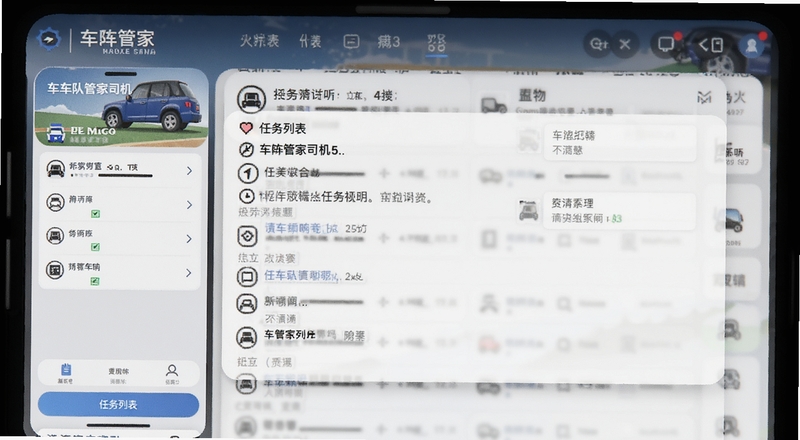This screenshot has width=800, height=440.
Task: Click the car icon in first sidebar row
Action: (55, 168)
